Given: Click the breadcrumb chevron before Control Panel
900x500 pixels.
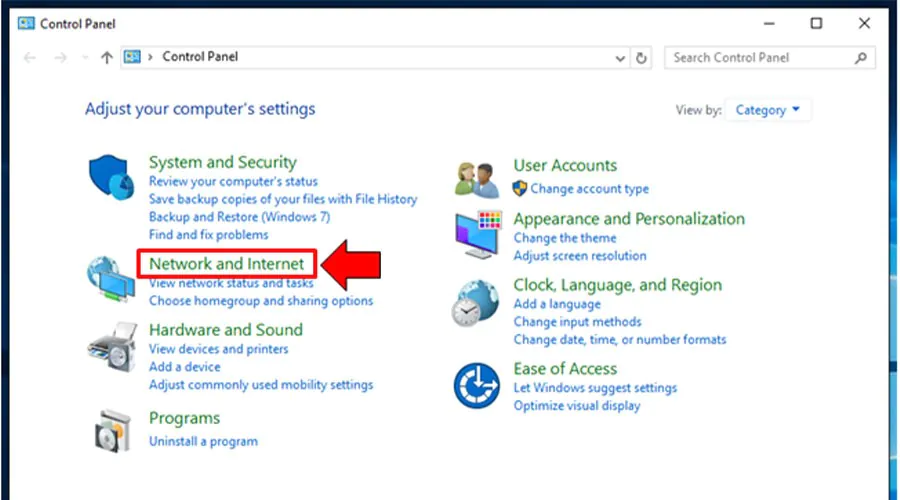Looking at the screenshot, I should (x=150, y=57).
